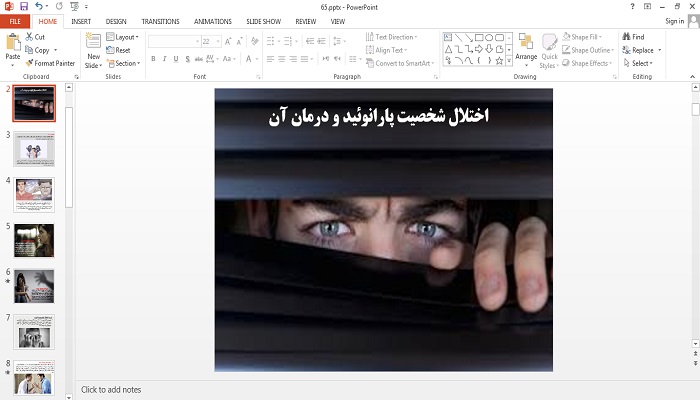
Task: Choose star shape in shapes gallery
Action: pyautogui.click(x=500, y=61)
